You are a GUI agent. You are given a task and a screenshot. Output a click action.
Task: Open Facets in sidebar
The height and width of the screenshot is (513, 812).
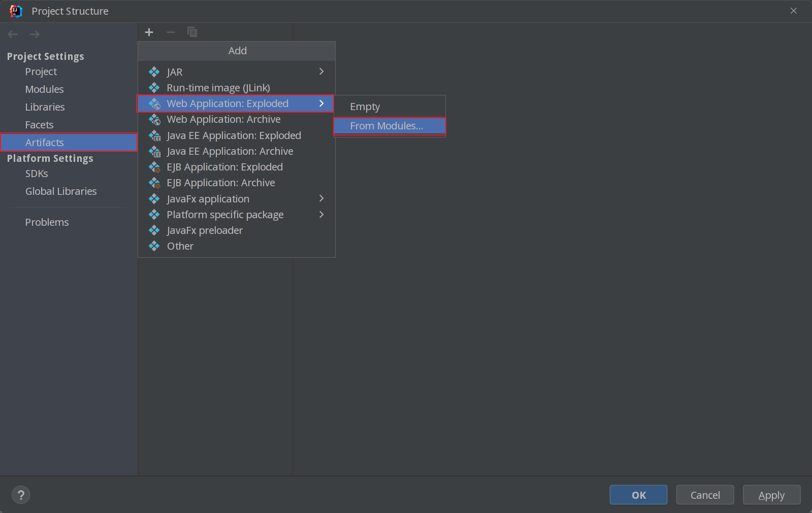click(x=69, y=125)
